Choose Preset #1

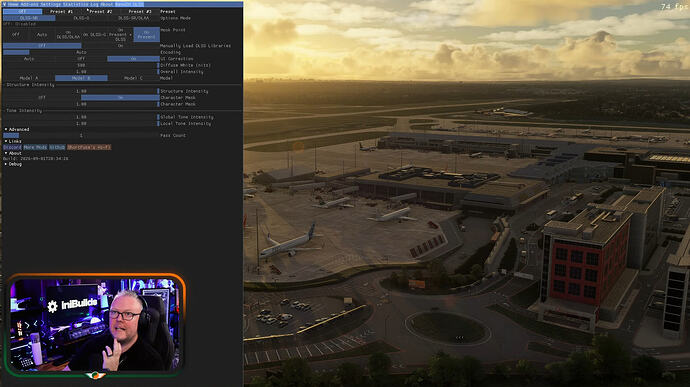(x=62, y=11)
